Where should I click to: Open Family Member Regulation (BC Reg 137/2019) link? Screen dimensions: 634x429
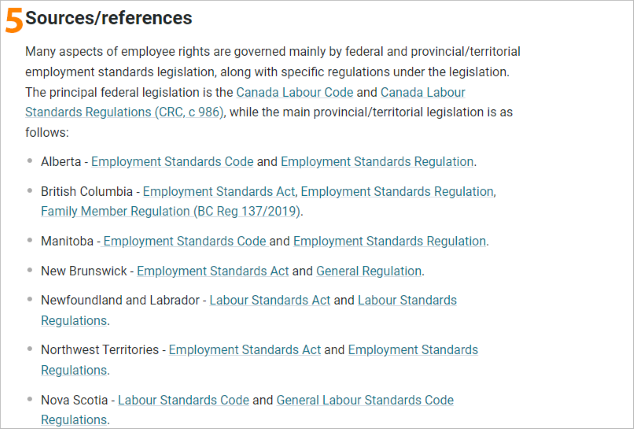170,211
